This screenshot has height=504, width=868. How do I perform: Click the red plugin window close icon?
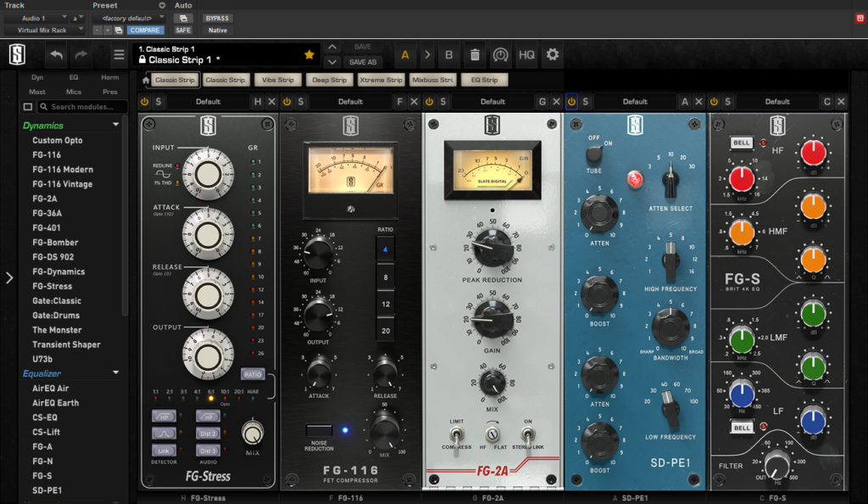860,19
